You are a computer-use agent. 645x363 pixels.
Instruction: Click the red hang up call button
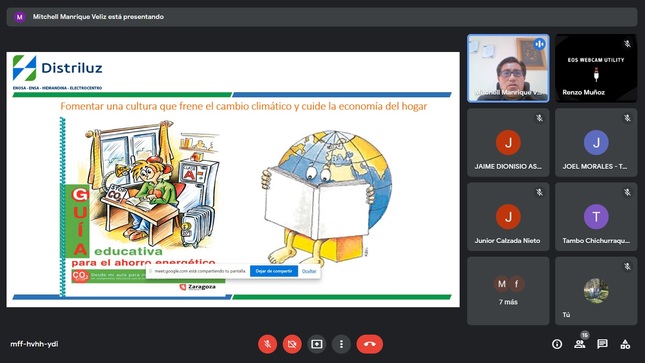pos(370,344)
